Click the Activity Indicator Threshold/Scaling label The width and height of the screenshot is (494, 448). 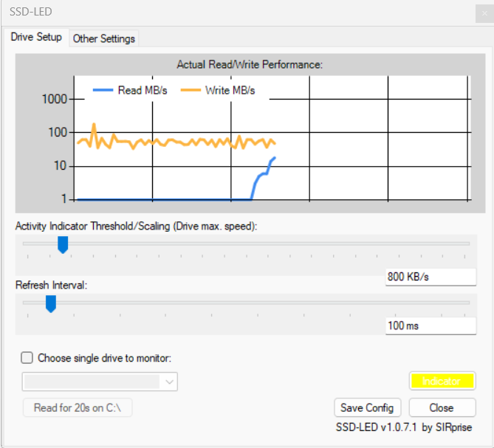[136, 227]
